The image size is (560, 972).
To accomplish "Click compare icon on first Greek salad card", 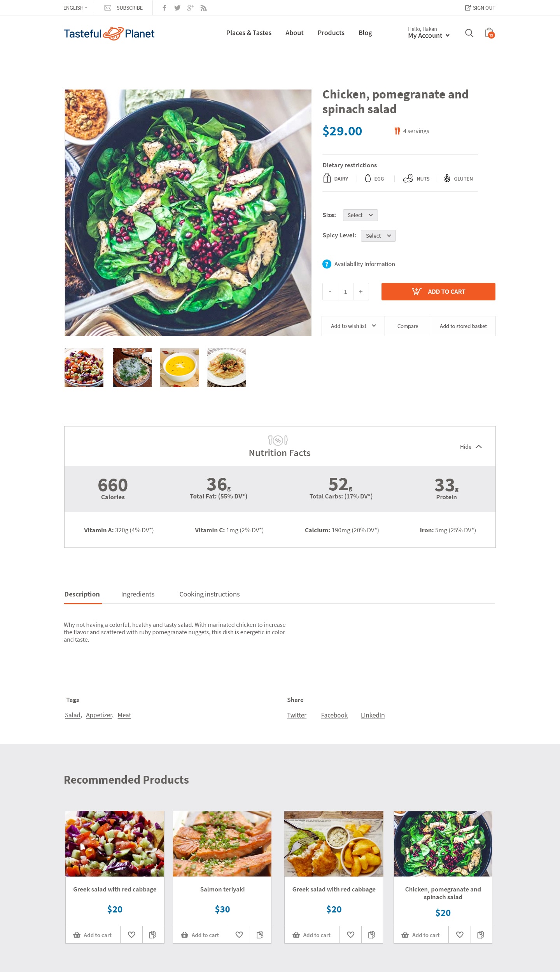I will coord(152,934).
